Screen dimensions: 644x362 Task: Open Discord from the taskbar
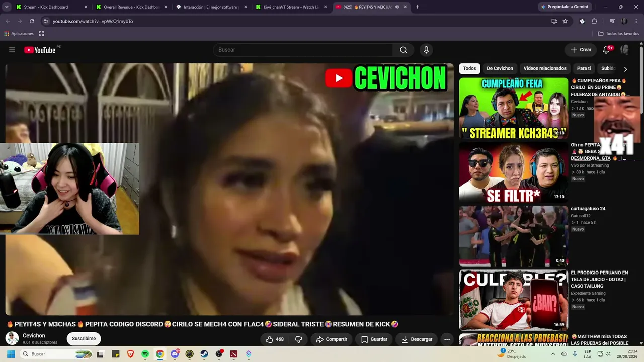[175, 354]
